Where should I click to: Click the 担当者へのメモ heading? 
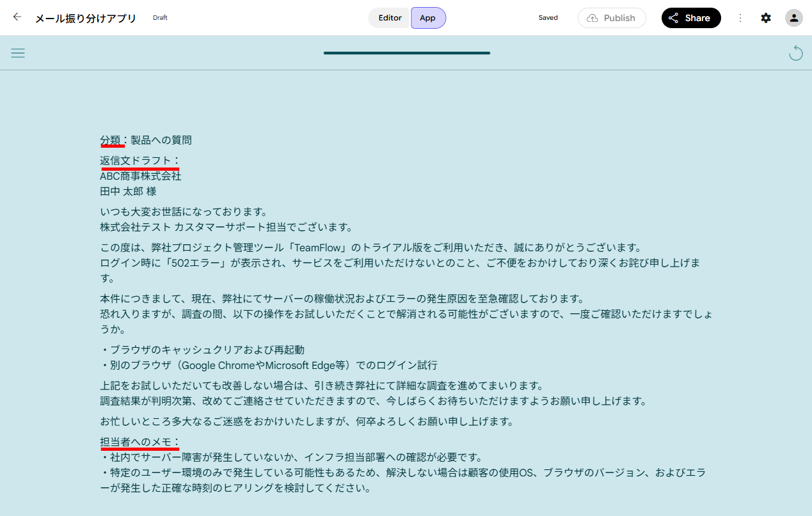coord(136,442)
